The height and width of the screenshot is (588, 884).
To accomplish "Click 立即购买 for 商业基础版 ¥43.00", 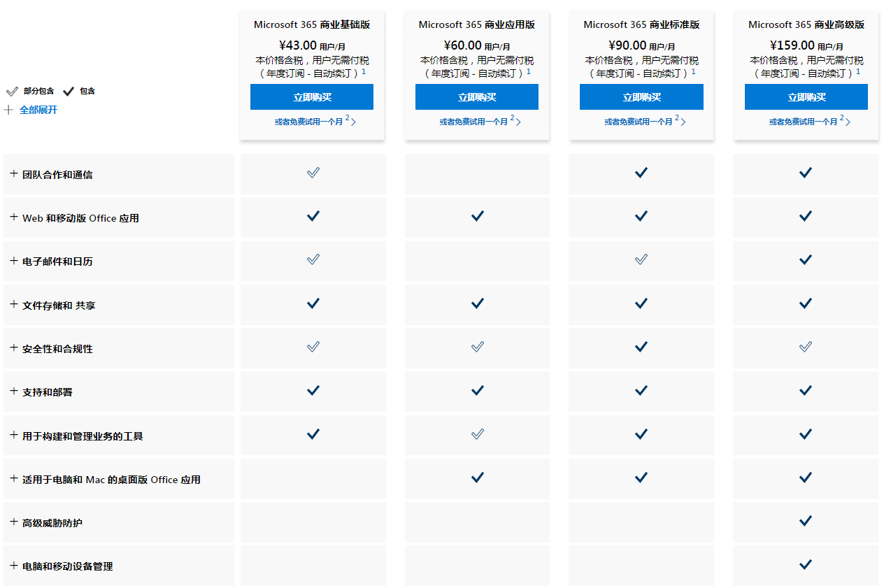I will 312,97.
